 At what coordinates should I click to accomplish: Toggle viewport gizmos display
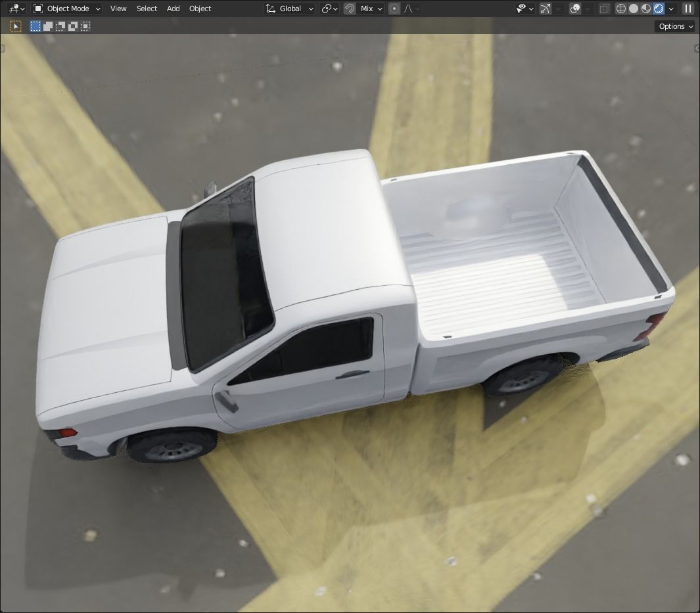(x=546, y=9)
